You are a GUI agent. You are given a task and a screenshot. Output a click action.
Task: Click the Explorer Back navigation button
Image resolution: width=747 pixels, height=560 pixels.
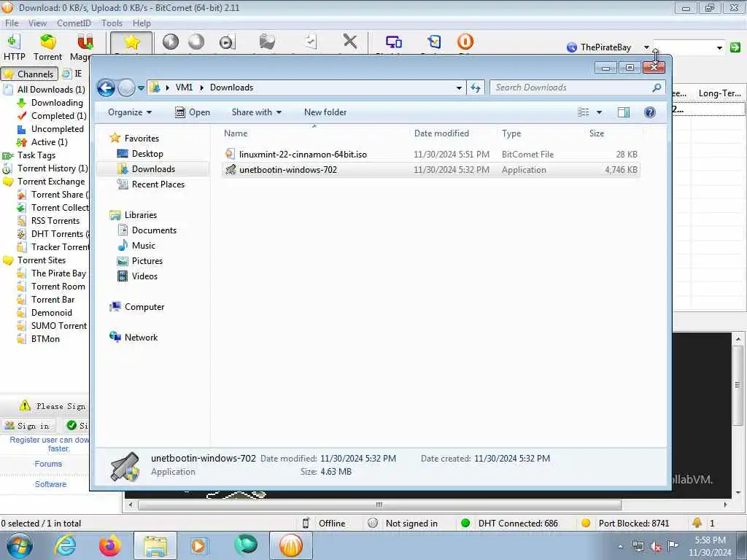106,87
